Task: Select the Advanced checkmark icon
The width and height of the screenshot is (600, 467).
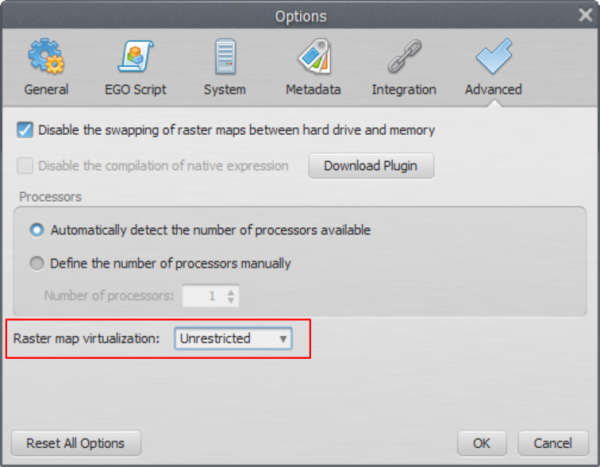Action: coord(494,56)
